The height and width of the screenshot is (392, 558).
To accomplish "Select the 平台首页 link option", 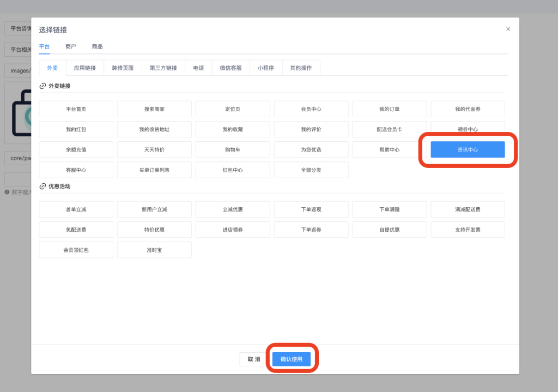I will pyautogui.click(x=76, y=109).
